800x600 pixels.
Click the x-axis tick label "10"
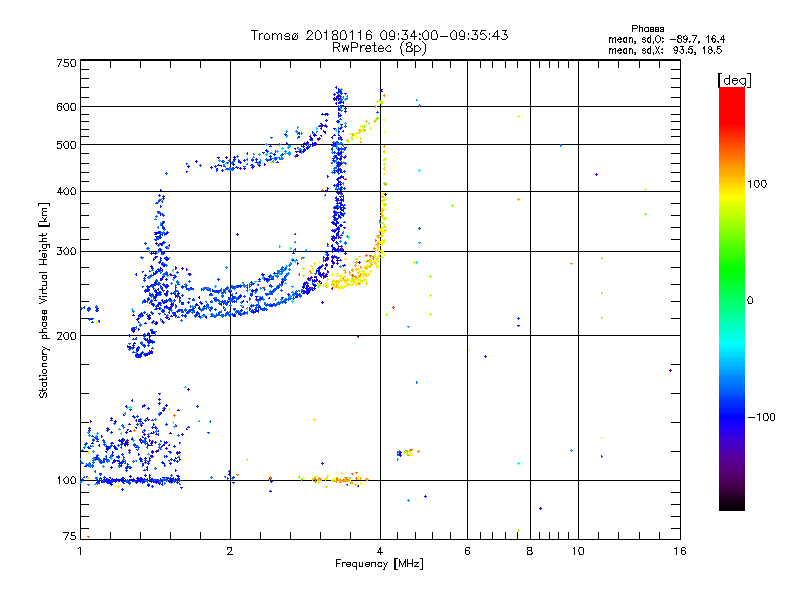(578, 551)
